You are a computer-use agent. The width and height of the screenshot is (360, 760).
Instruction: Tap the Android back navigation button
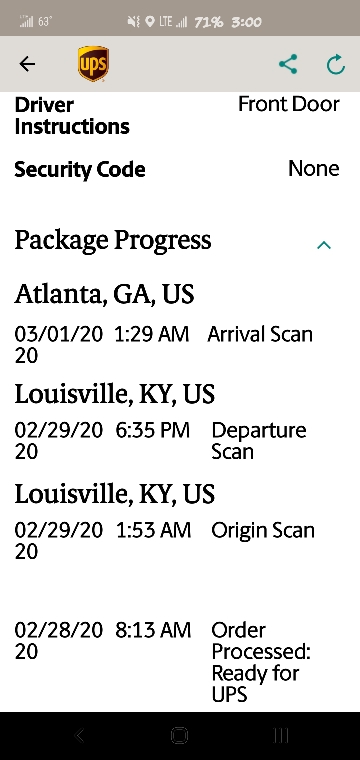(80, 736)
